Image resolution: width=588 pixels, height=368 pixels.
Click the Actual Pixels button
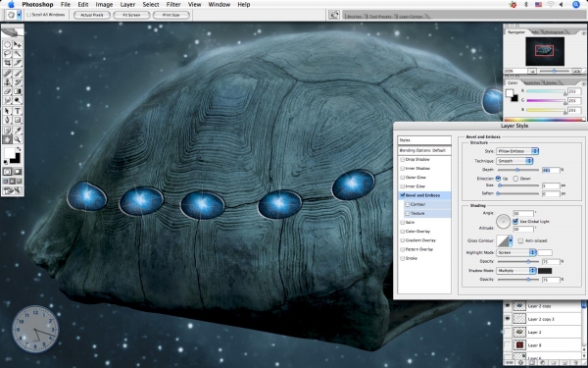pyautogui.click(x=92, y=15)
